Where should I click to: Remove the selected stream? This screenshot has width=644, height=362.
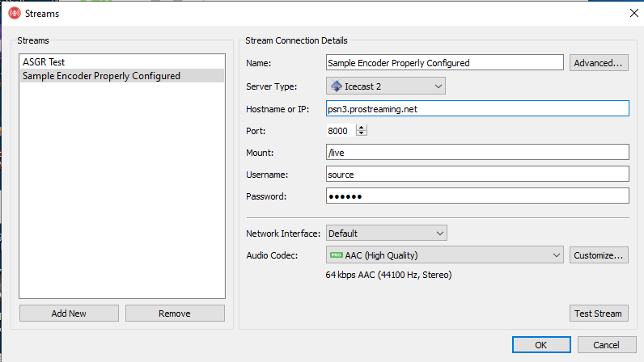tap(175, 314)
